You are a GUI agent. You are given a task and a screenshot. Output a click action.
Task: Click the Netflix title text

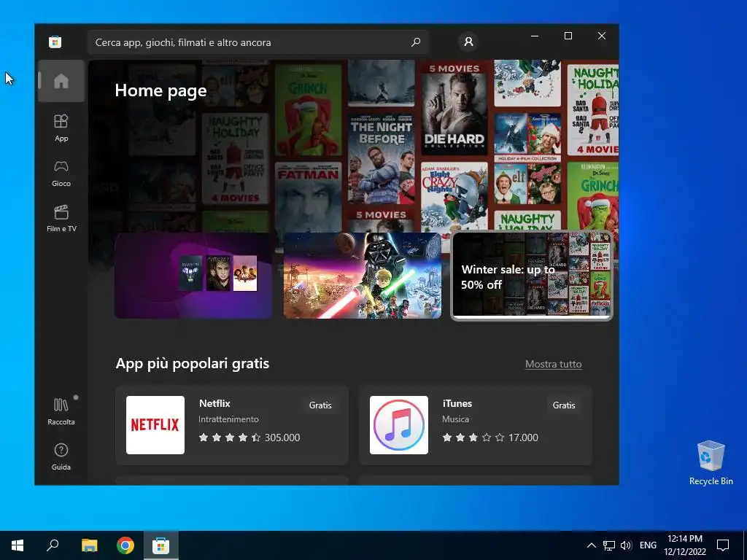214,403
